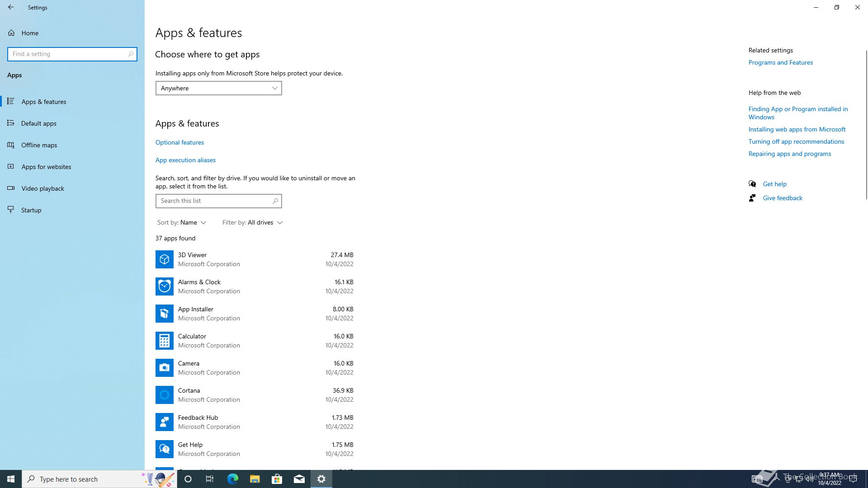Select the Feedback Hub entry name
This screenshot has width=868, height=488.
click(x=198, y=418)
